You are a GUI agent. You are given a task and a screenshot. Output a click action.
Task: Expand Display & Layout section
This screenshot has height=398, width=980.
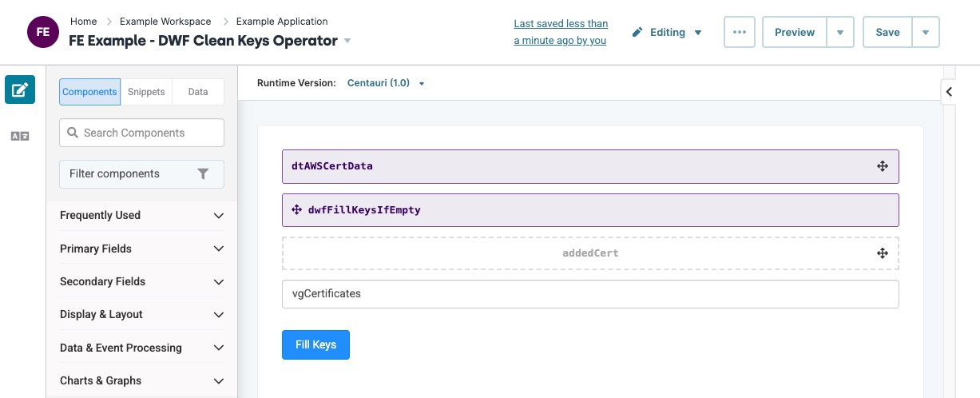142,314
